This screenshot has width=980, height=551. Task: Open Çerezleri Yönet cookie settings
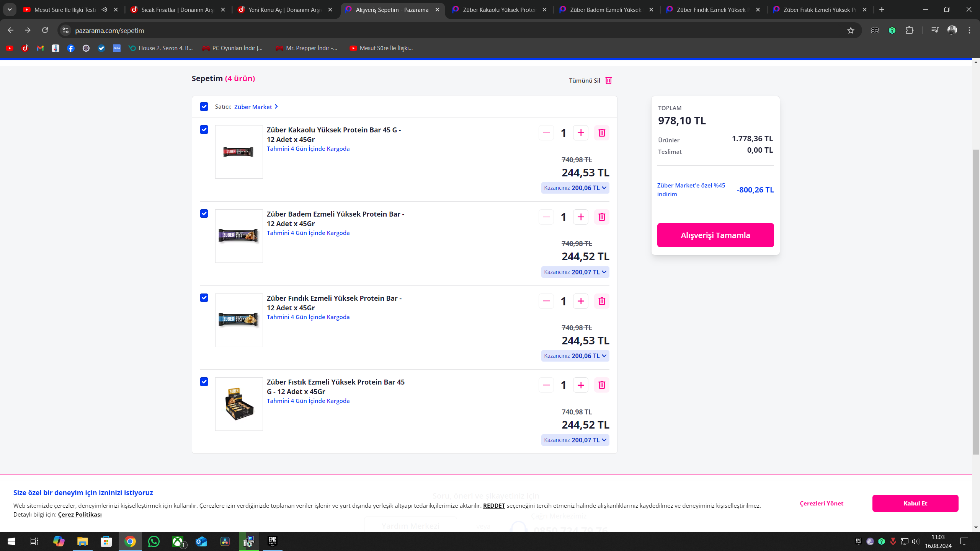[822, 503]
